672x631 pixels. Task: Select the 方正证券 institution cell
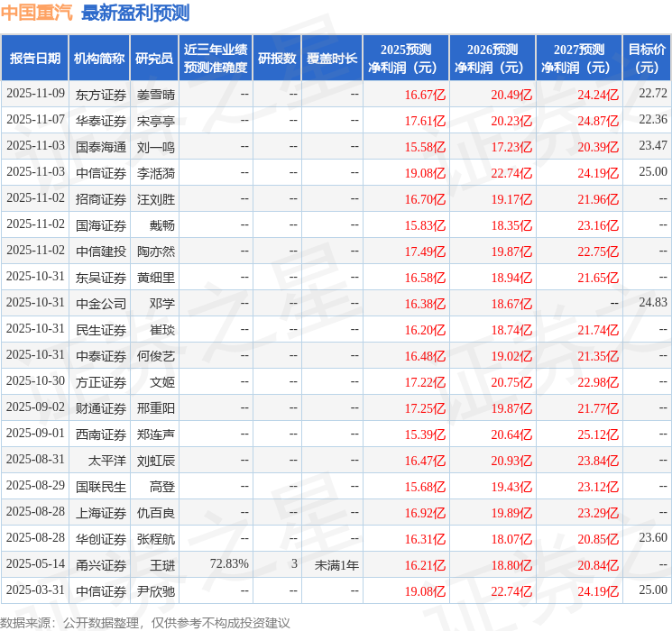coord(101,382)
